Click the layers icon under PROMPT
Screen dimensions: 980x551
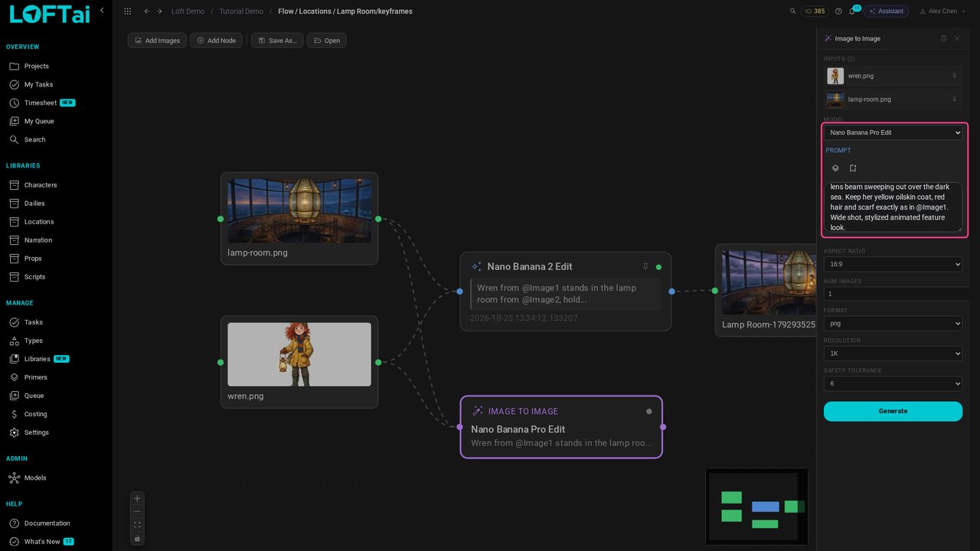(x=835, y=168)
